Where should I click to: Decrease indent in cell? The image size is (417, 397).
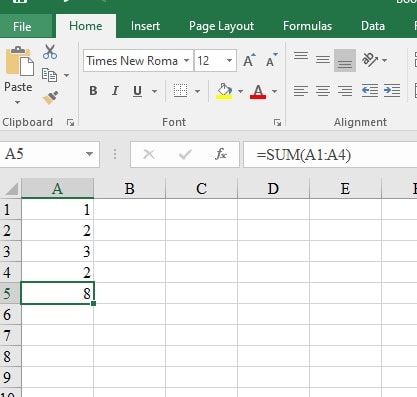point(370,91)
